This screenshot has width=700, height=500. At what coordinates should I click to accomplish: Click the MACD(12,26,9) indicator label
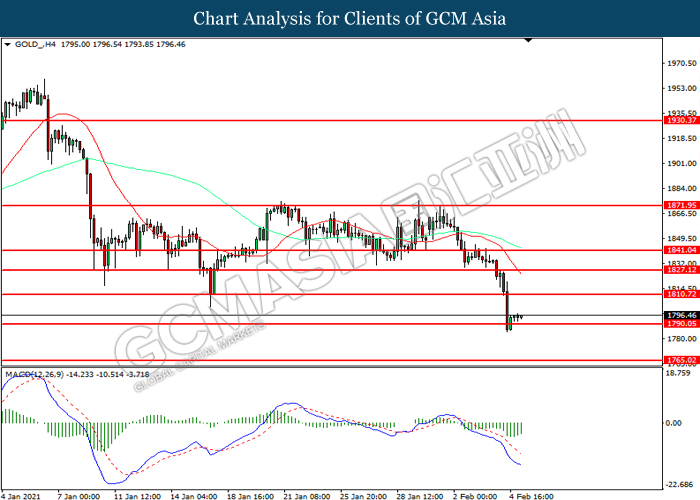click(x=34, y=374)
